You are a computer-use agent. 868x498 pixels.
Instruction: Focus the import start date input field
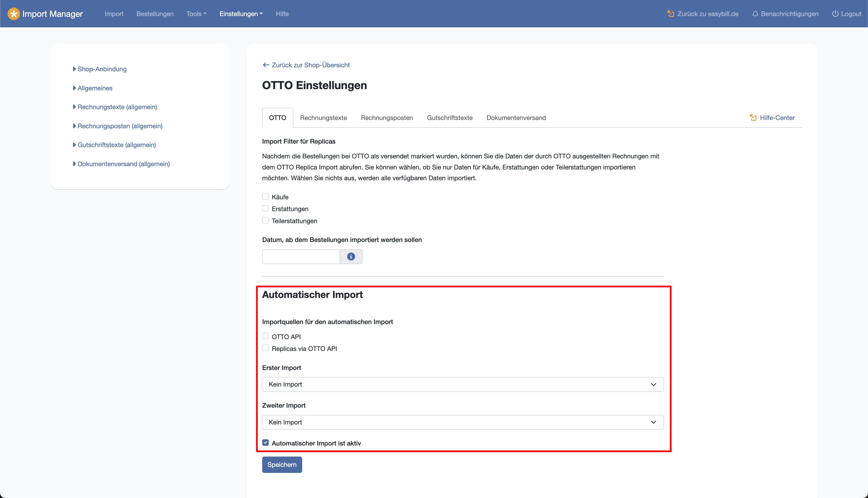301,257
